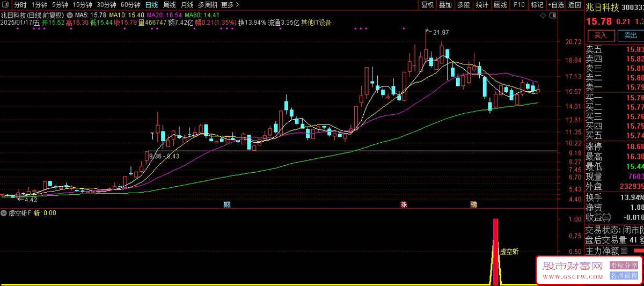Select the 兆日科技 stock name in quote panel
Screen dimensions: 644x286
coord(603,9)
